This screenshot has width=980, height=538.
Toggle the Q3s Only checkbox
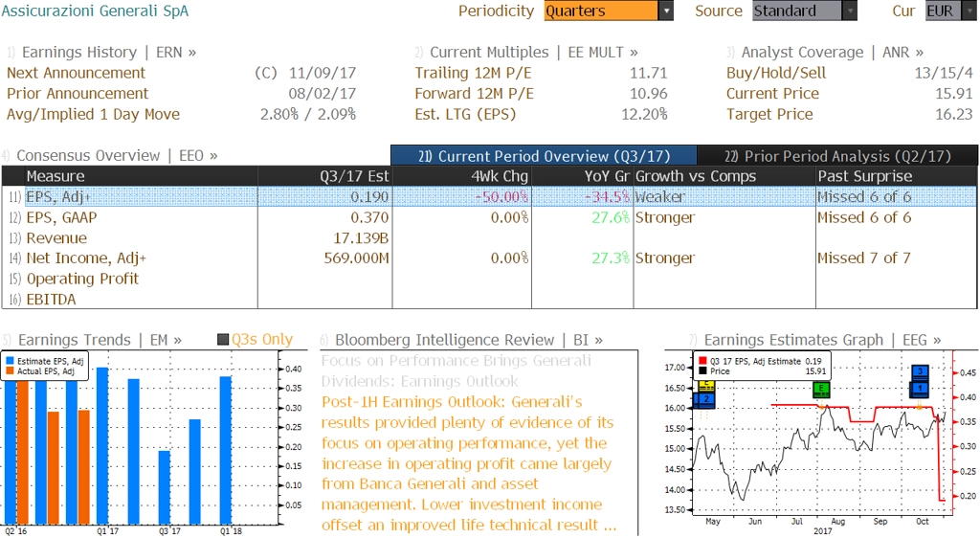pos(223,340)
